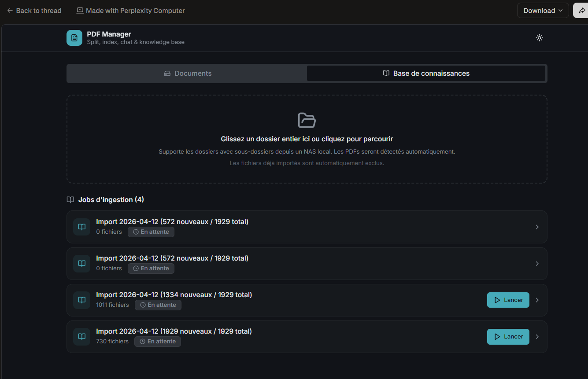This screenshot has height=379, width=588.
Task: Click the share arrow icon
Action: 581,11
